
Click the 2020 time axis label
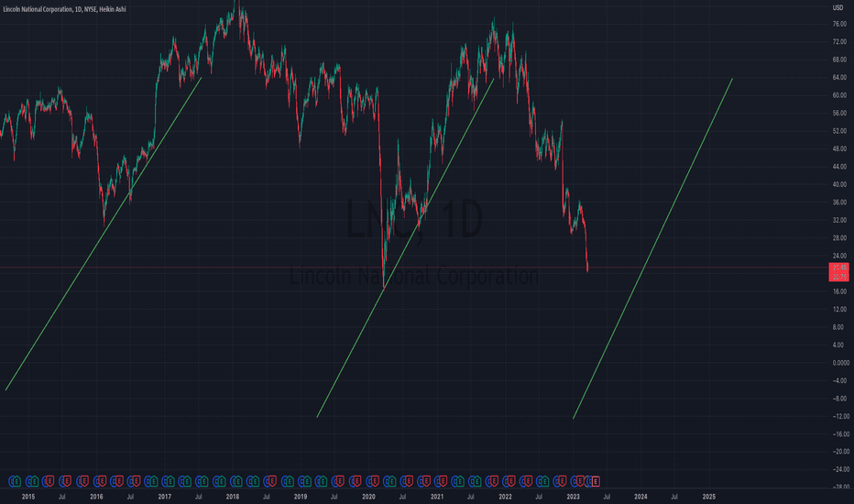point(368,497)
